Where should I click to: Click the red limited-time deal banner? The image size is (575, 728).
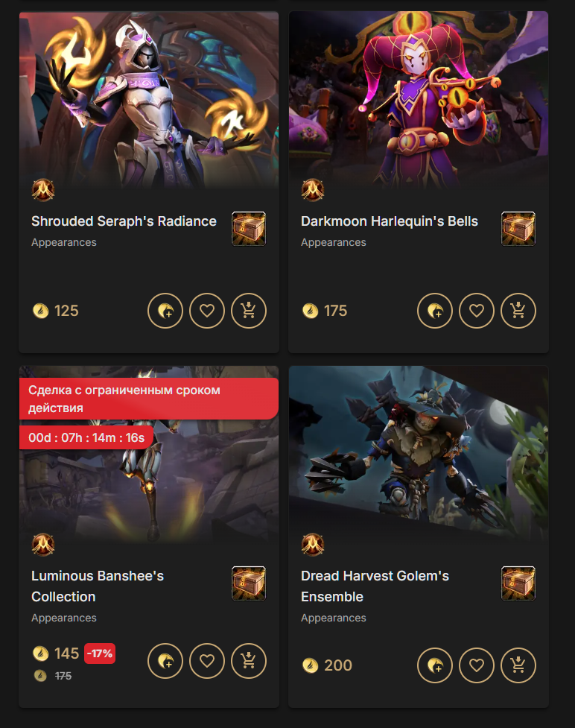148,399
